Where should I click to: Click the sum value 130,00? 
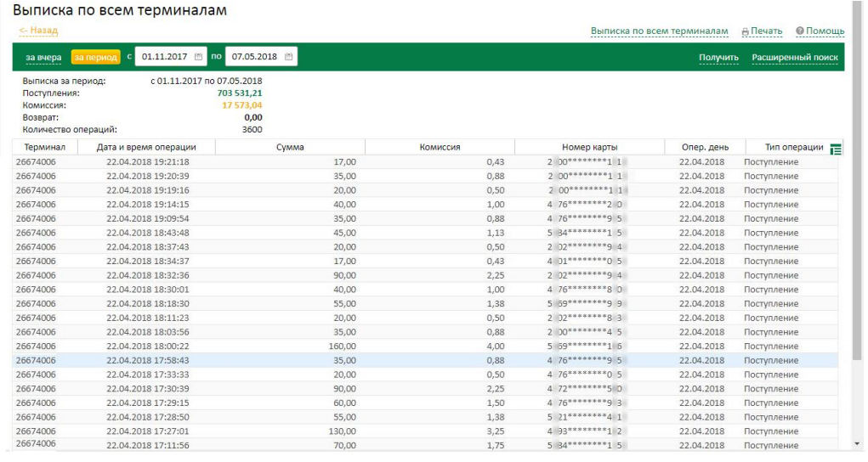coord(343,431)
